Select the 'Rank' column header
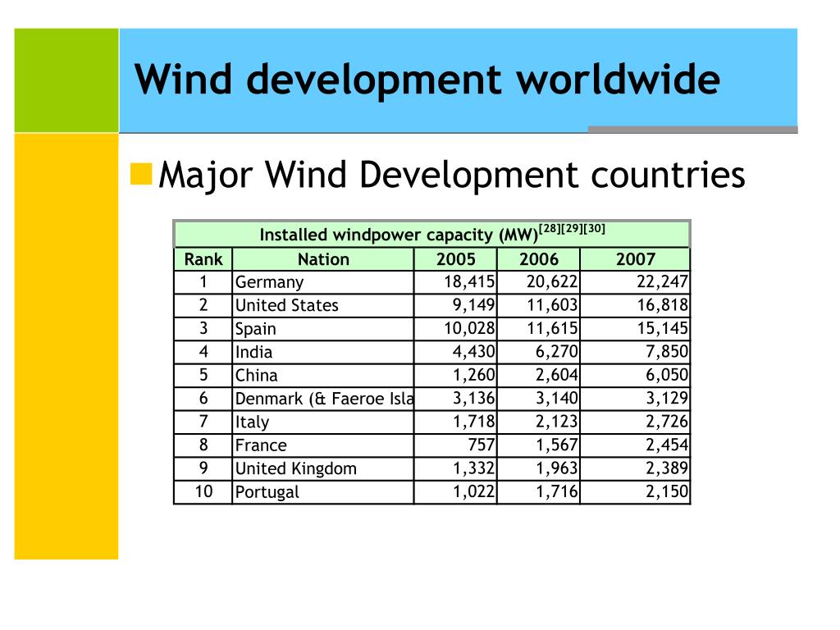This screenshot has height=630, width=840. (203, 259)
